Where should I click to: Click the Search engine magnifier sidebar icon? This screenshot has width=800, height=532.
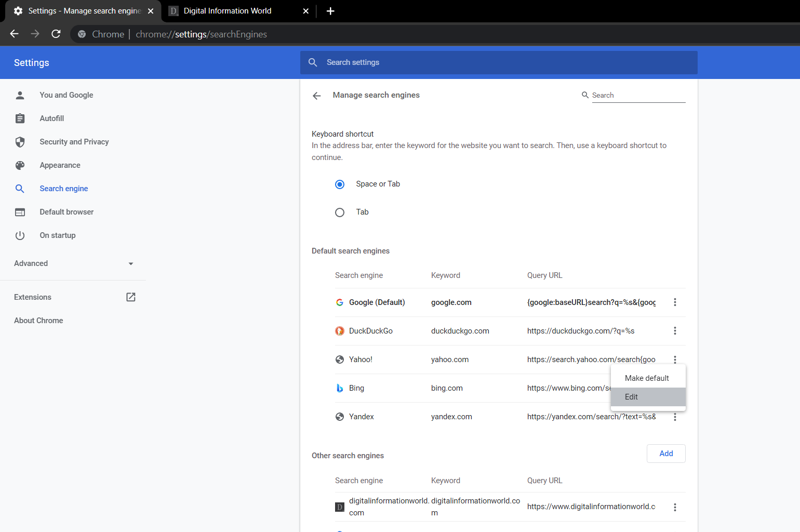[x=20, y=189]
